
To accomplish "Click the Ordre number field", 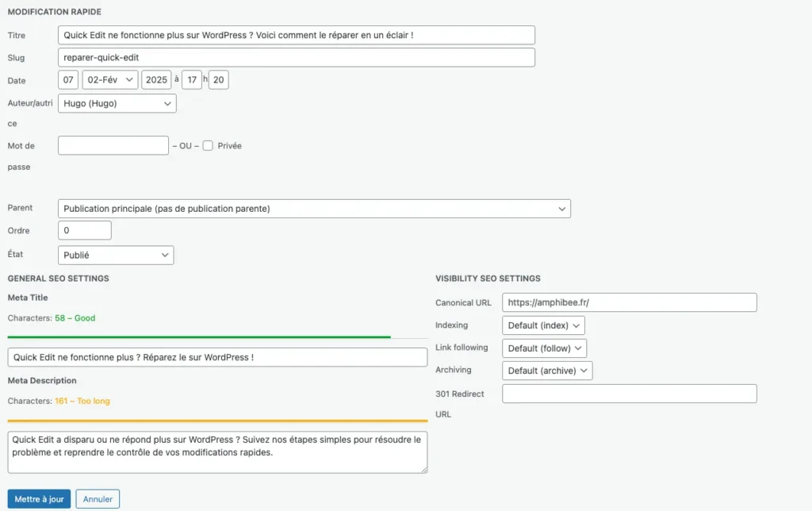I will coord(85,231).
